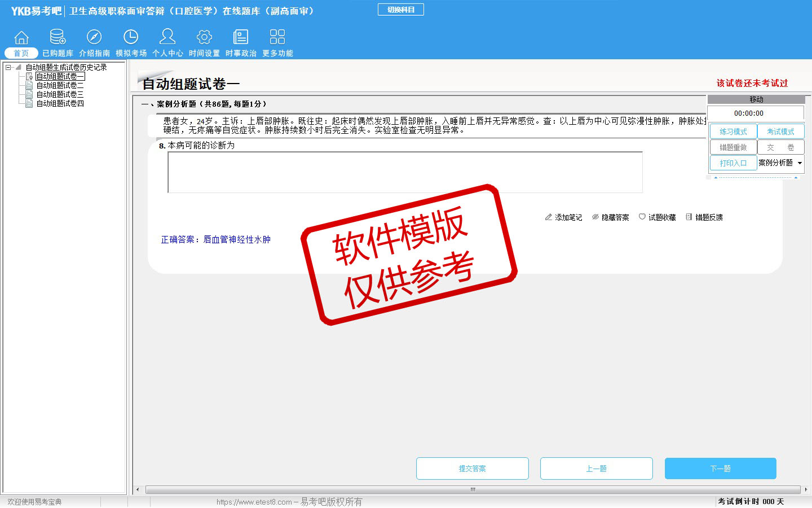Click the 提交答案 submit answer button
Image resolution: width=812 pixels, height=508 pixels.
click(x=472, y=468)
